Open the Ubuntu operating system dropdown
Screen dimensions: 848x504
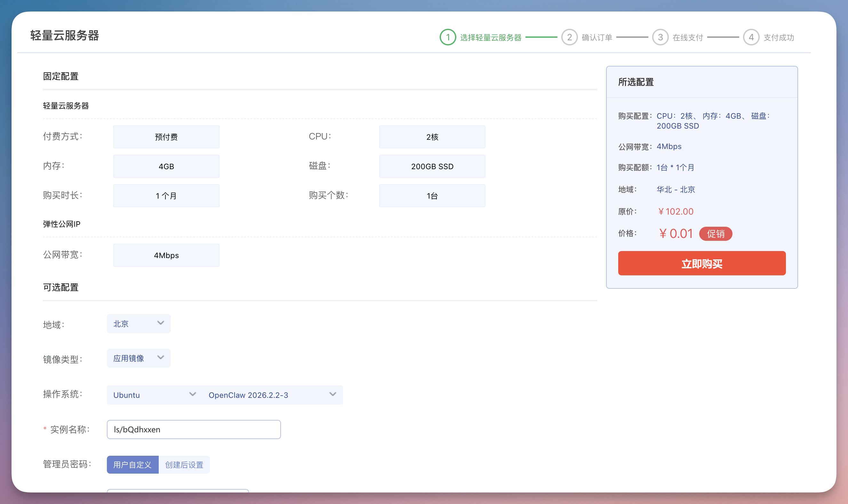(x=154, y=395)
